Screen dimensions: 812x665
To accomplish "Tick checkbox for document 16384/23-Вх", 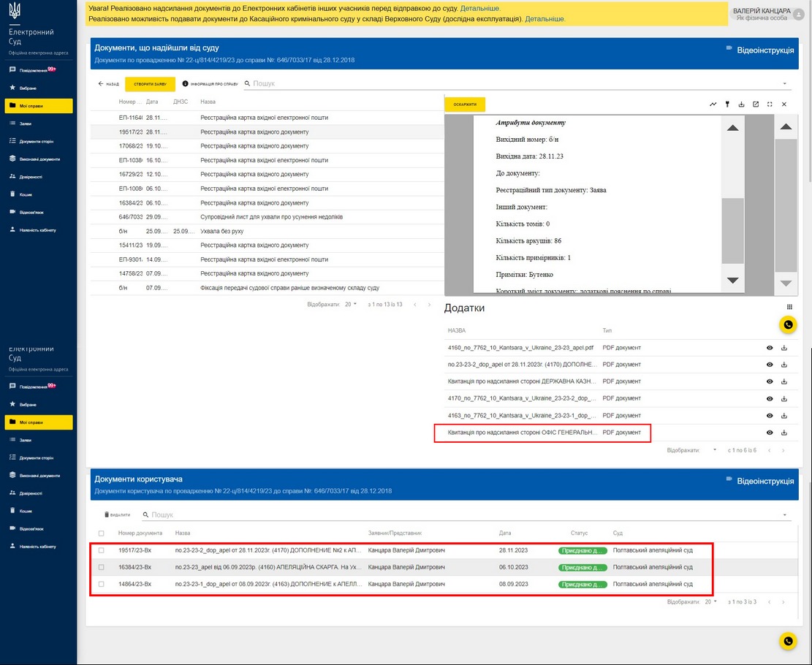I will [101, 567].
